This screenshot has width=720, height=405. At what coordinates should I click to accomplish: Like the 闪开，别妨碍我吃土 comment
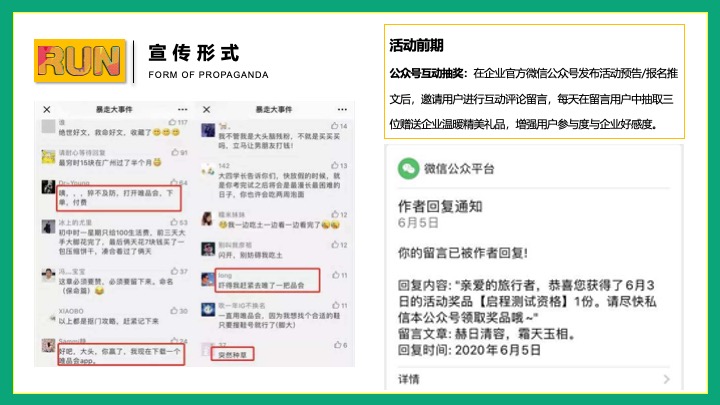[335, 245]
